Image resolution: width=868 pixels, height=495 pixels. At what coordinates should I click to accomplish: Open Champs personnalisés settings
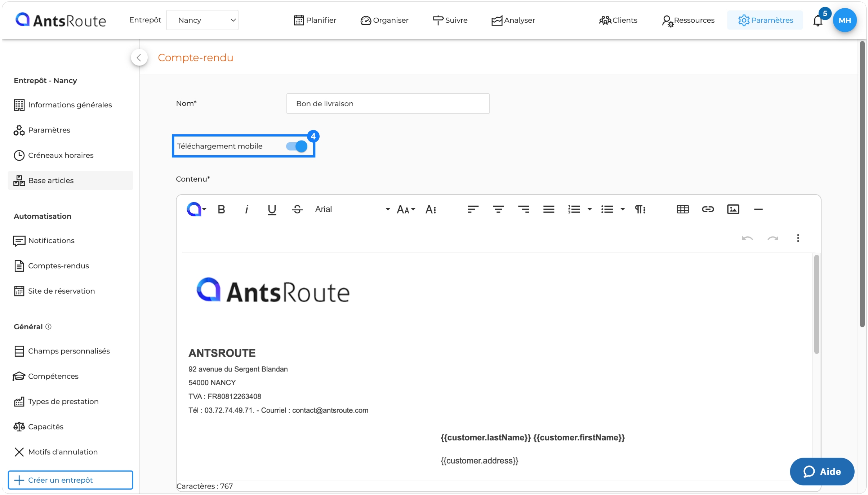pos(70,351)
